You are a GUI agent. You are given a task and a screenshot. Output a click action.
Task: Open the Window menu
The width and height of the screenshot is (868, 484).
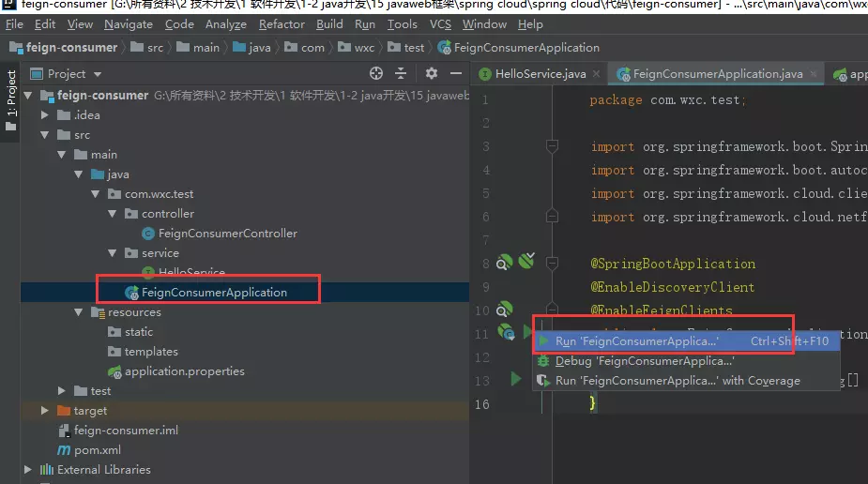click(x=484, y=24)
